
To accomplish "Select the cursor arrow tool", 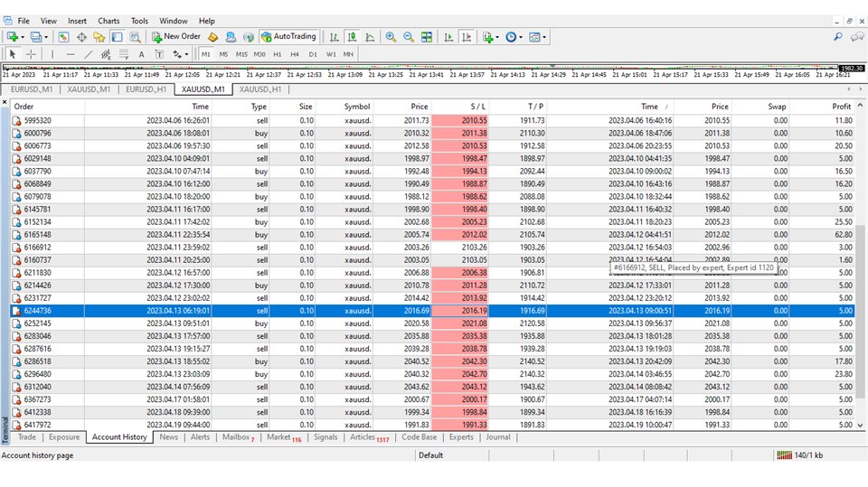I will click(x=13, y=54).
